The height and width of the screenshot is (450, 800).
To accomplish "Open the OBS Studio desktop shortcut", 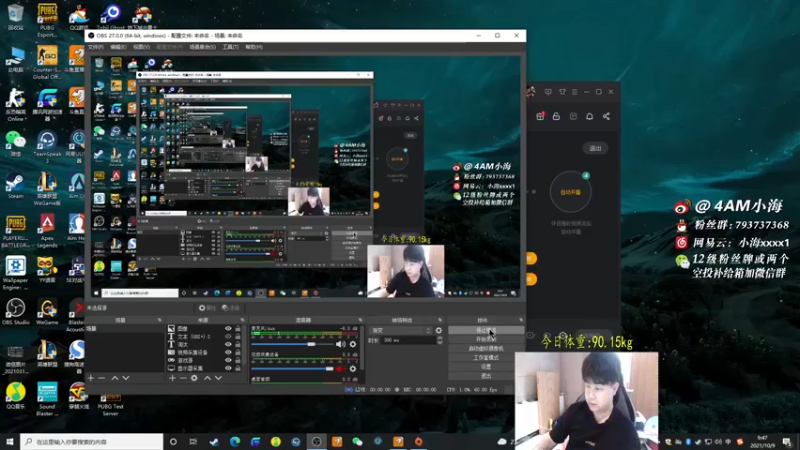I will point(15,312).
